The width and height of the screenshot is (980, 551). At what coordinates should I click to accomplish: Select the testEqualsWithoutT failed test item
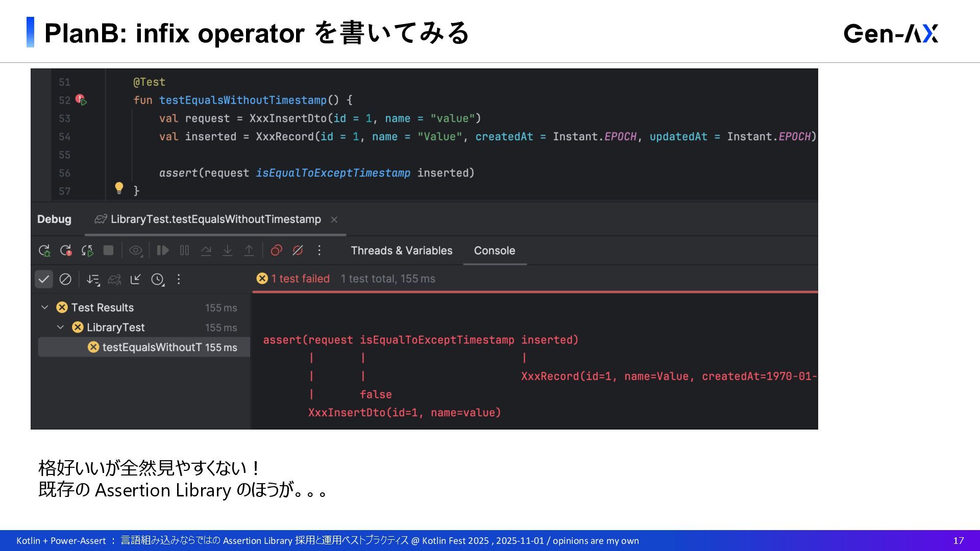pos(152,347)
